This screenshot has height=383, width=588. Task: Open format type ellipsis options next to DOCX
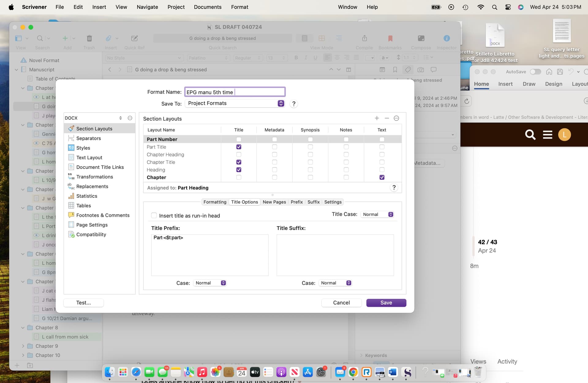130,118
